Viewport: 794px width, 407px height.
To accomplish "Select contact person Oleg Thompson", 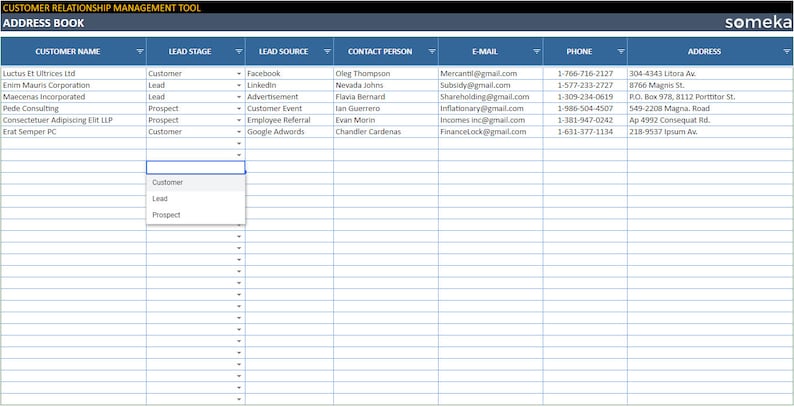I will [386, 74].
